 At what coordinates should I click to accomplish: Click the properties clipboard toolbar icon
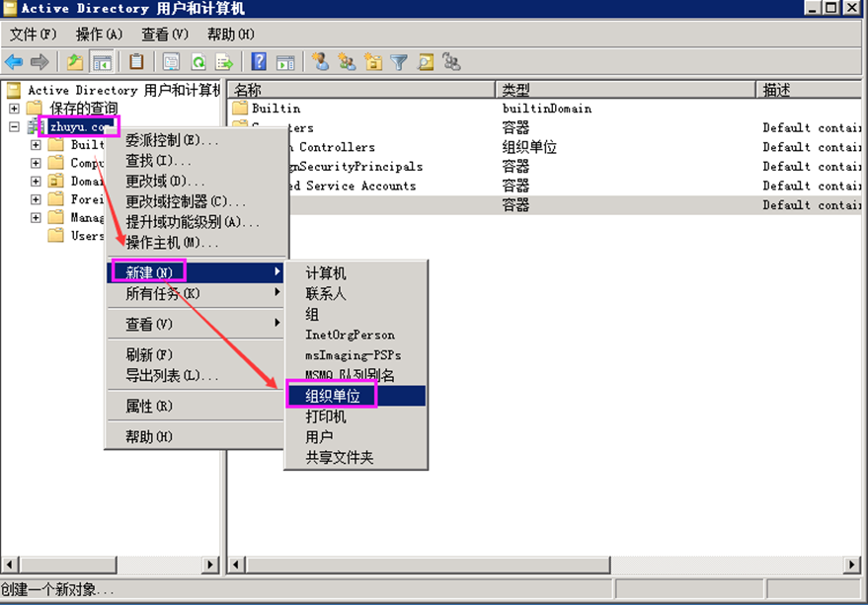[135, 61]
